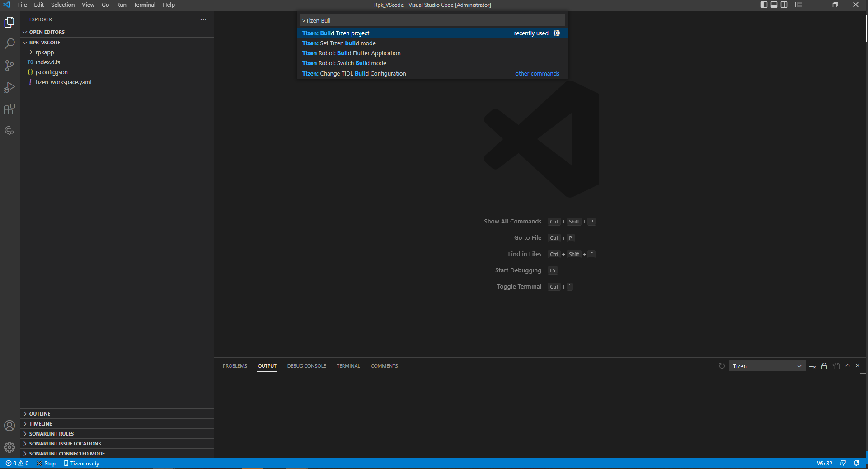868x469 pixels.
Task: Clear the output panel
Action: pyautogui.click(x=812, y=366)
